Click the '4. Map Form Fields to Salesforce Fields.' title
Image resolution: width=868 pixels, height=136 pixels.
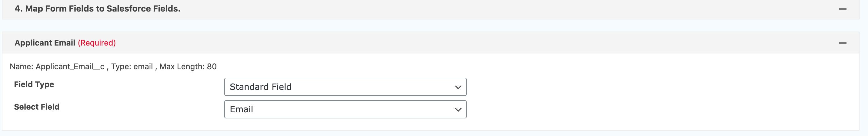point(97,9)
